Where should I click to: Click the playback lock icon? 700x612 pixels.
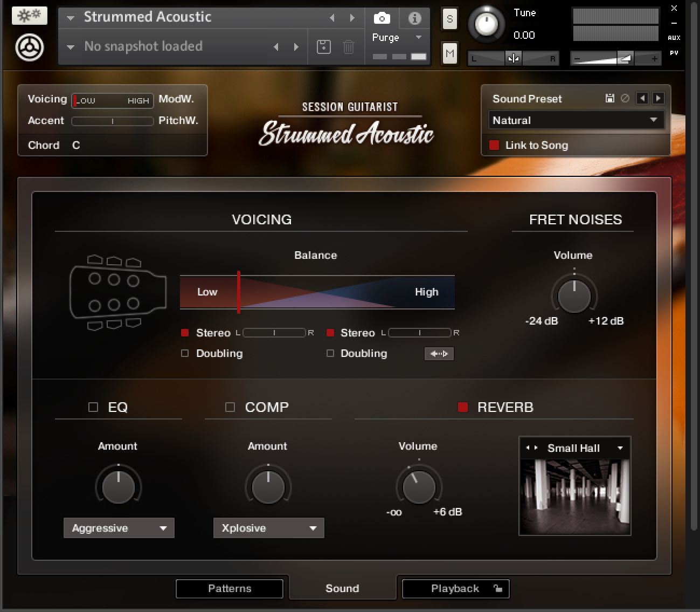pos(498,588)
